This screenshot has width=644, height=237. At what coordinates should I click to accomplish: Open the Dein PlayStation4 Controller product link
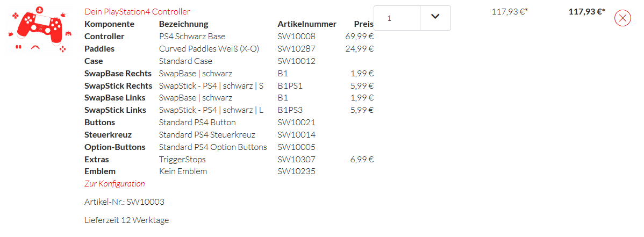(137, 11)
